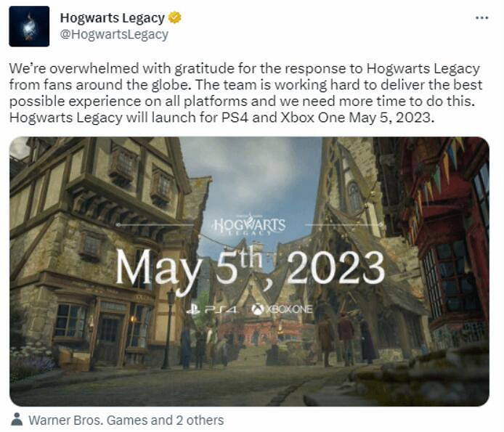The height and width of the screenshot is (432, 504).
Task: Click the XBOX ONE wordmark in the image
Action: pos(289,309)
